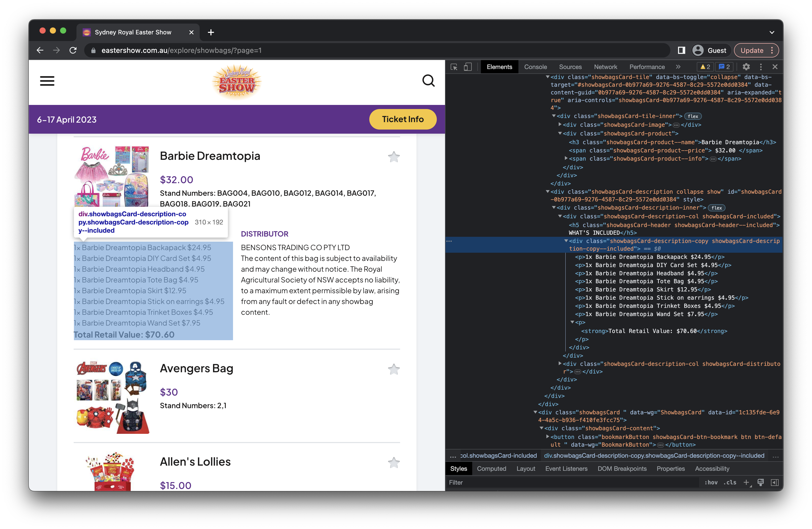Open the DevTools customize three-dot menu
Image resolution: width=812 pixels, height=529 pixels.
click(760, 67)
